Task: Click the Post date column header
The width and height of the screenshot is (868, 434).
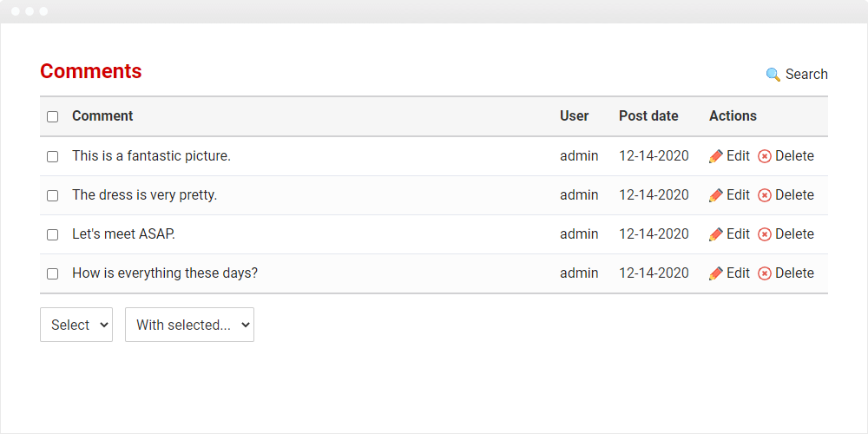Action: click(x=648, y=115)
